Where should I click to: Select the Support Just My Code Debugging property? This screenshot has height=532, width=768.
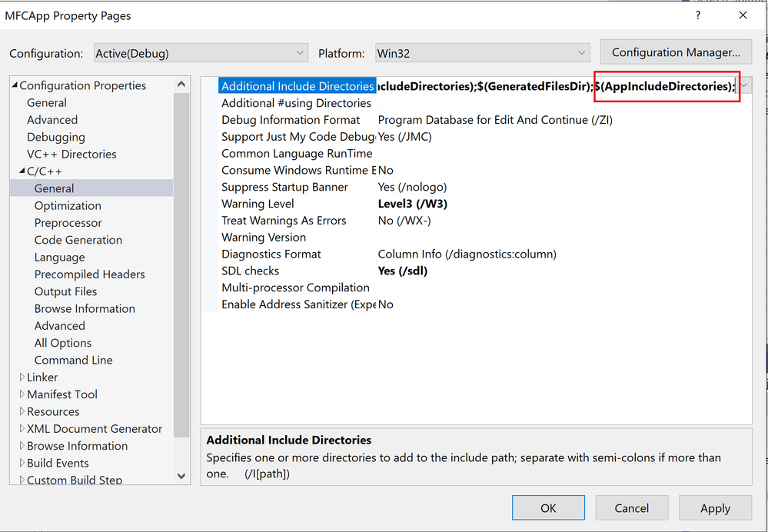298,136
